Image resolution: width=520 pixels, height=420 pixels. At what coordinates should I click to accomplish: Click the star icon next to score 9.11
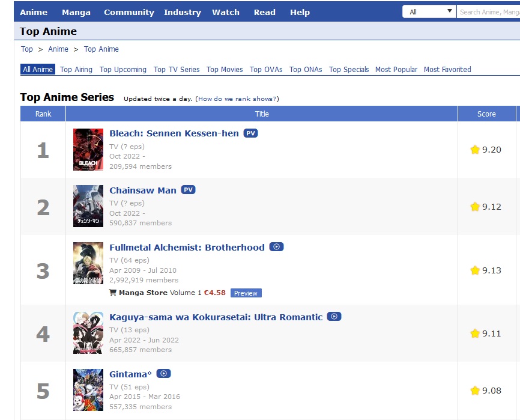click(x=475, y=333)
